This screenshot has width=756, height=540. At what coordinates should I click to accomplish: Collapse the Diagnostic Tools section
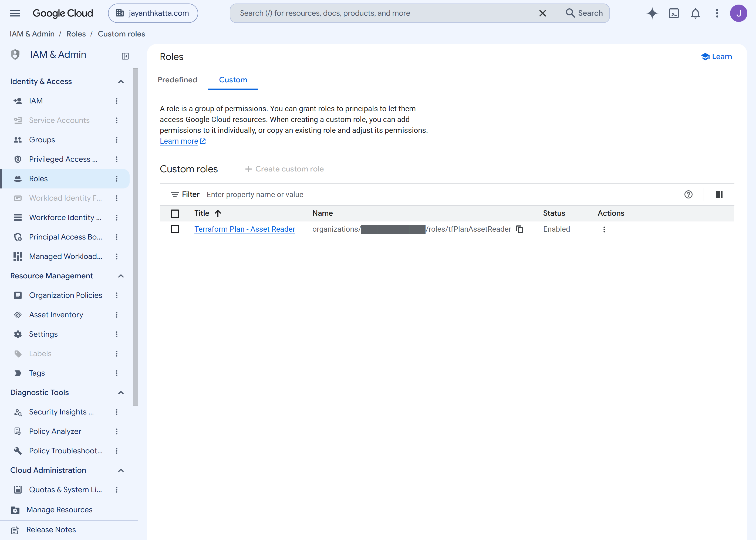[121, 393]
